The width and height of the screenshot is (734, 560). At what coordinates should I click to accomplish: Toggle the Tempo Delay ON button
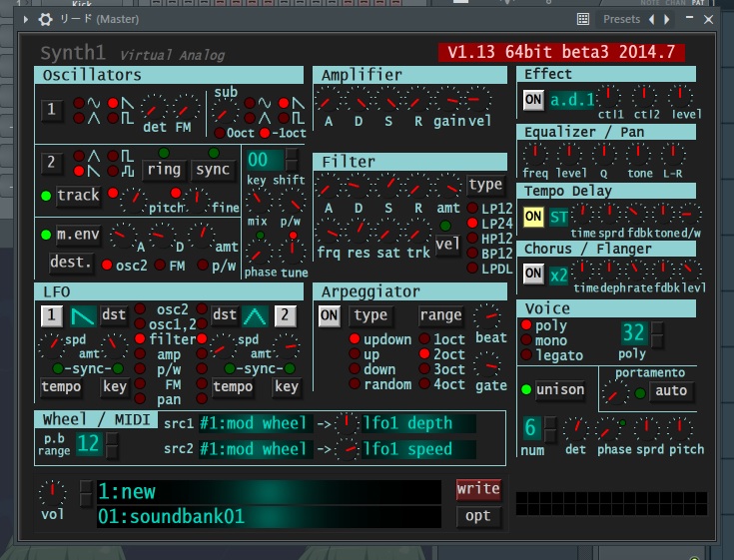click(533, 217)
